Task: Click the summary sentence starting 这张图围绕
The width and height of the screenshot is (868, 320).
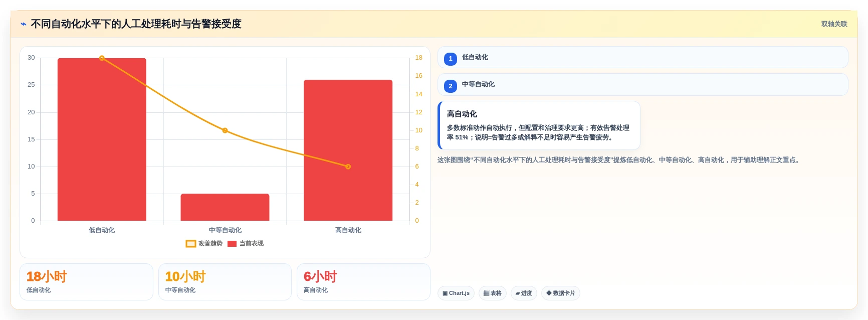Action: click(619, 160)
